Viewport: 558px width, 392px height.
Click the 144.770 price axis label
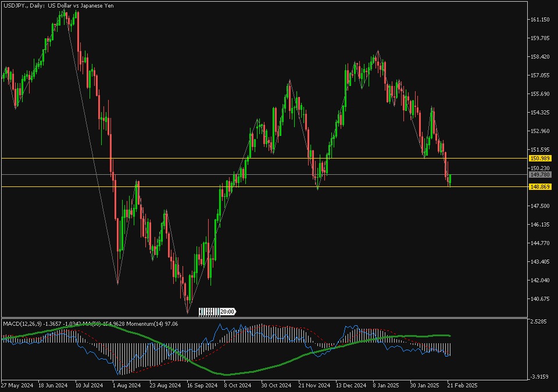pos(540,243)
